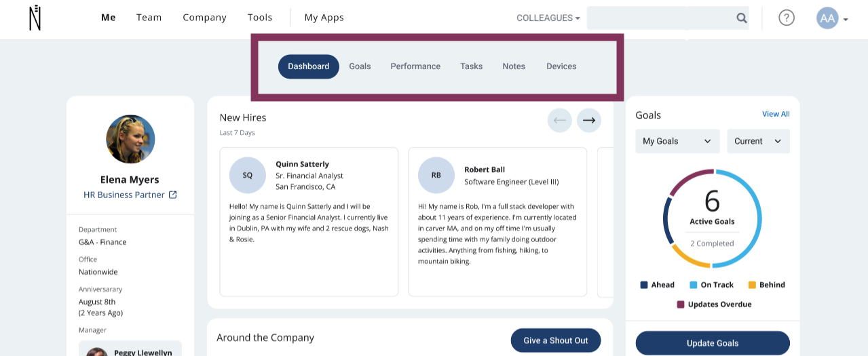This screenshot has width=868, height=356.
Task: Open the Company menu
Action: point(204,18)
